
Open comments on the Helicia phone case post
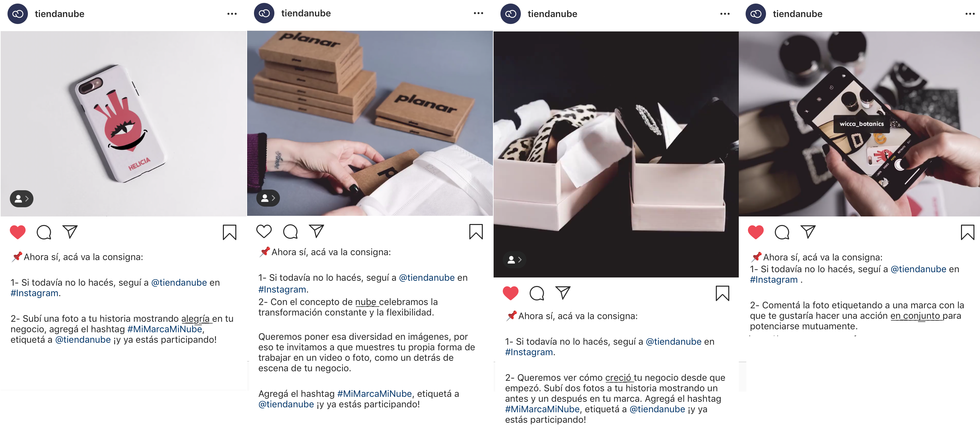tap(44, 232)
